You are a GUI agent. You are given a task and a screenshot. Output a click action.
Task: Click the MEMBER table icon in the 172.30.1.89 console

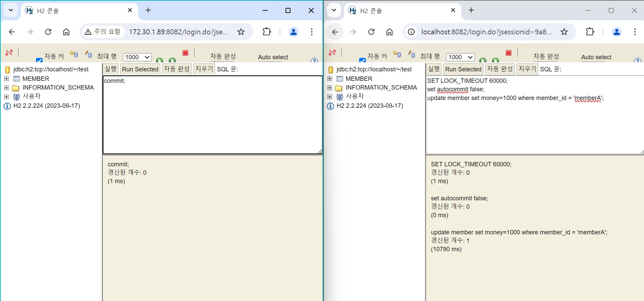(x=16, y=79)
